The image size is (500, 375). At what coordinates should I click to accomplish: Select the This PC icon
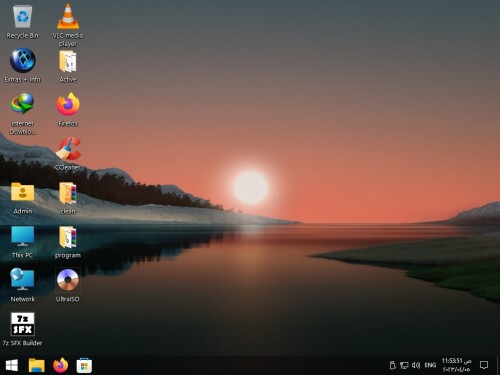pos(22,242)
